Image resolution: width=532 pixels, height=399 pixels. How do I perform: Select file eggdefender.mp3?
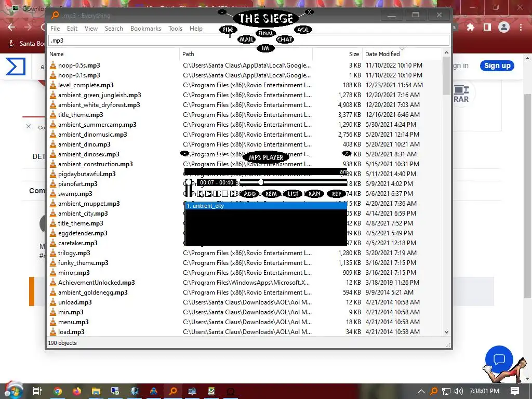(x=83, y=233)
